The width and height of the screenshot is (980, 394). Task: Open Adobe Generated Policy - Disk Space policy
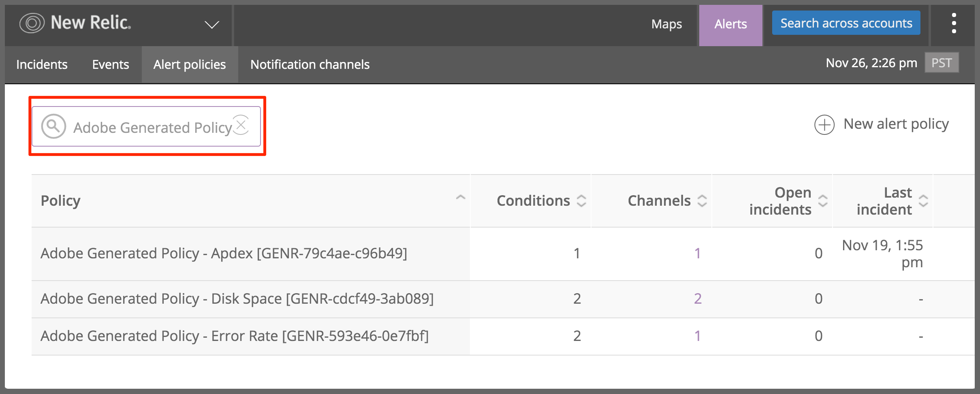(x=237, y=299)
